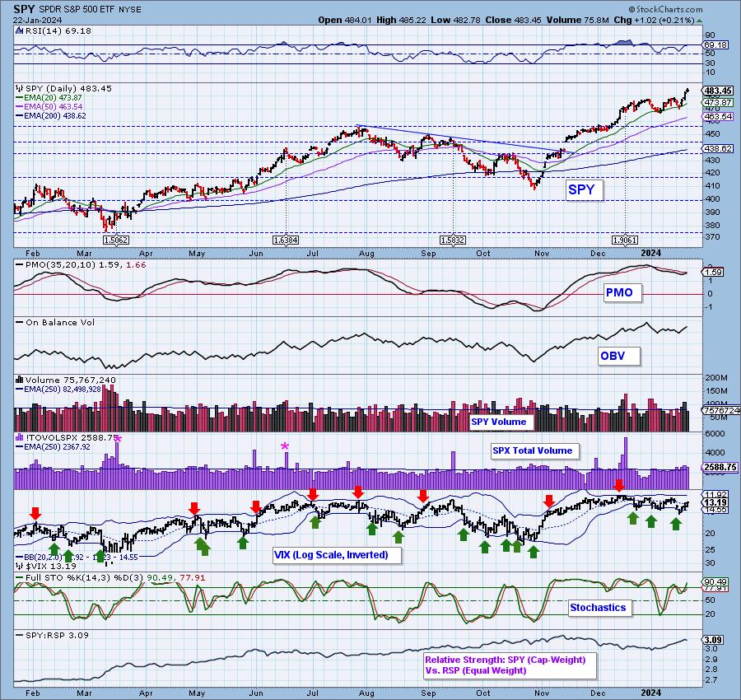Click the 1.5062 marker label on the price chart
This screenshot has height=700, width=741.
click(x=116, y=240)
